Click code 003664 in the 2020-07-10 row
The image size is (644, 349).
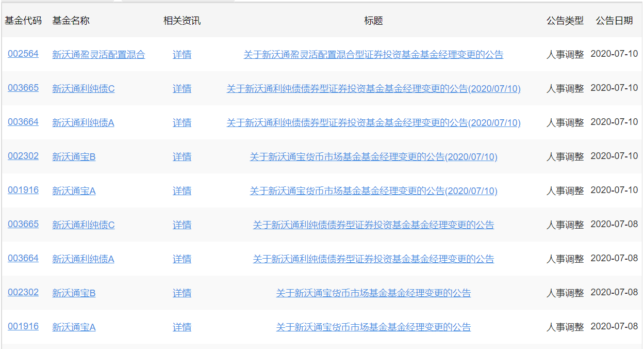point(23,122)
